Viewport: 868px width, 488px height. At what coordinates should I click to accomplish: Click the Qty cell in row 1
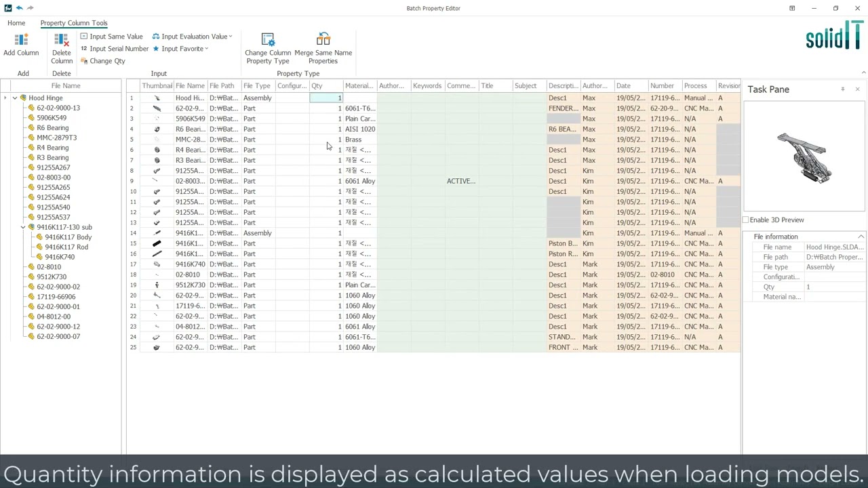pos(326,98)
